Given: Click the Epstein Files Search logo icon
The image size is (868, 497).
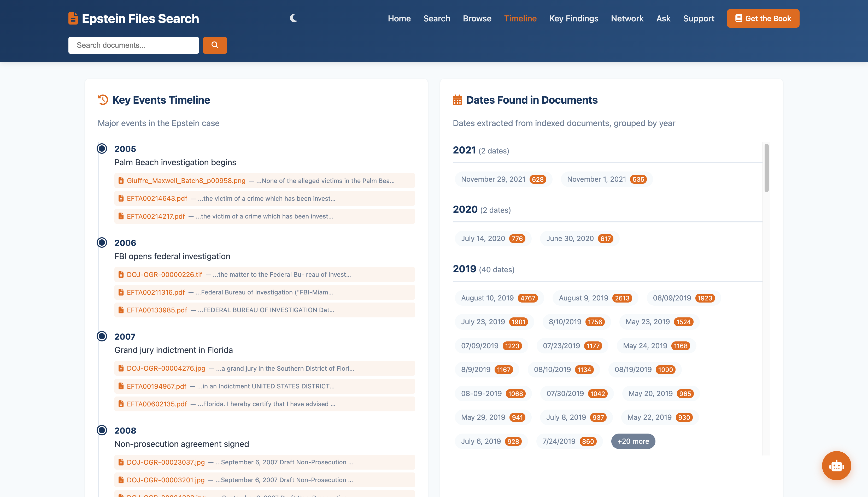Looking at the screenshot, I should (73, 19).
